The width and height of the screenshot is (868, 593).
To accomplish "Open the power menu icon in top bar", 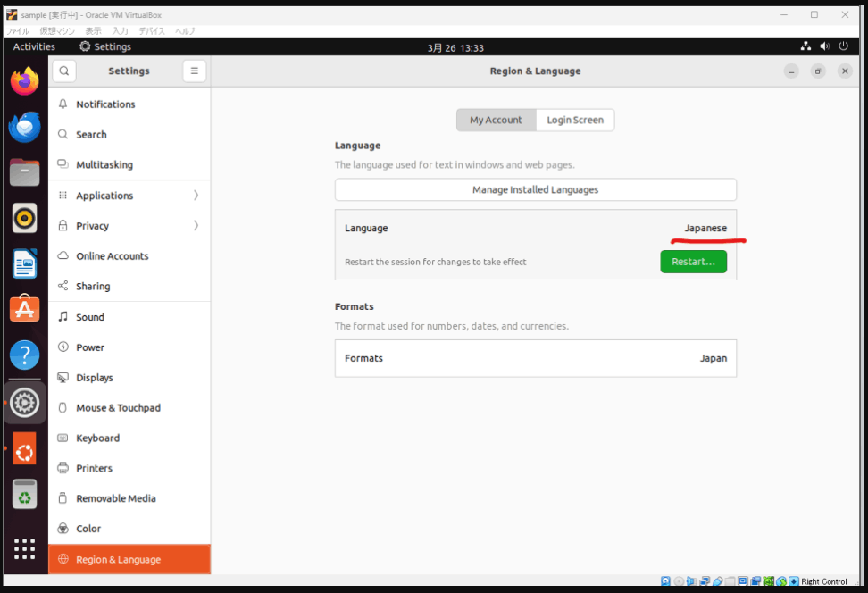I will click(x=844, y=46).
